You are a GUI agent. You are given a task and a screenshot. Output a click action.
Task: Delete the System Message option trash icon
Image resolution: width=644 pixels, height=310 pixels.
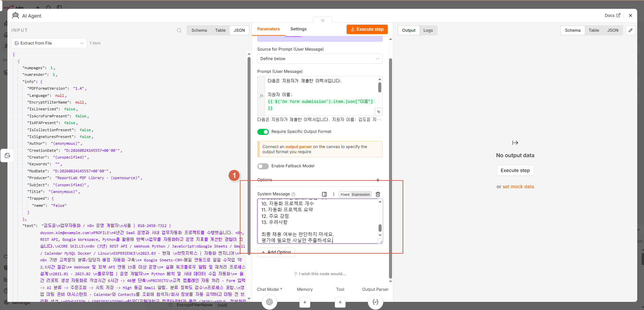(x=378, y=194)
